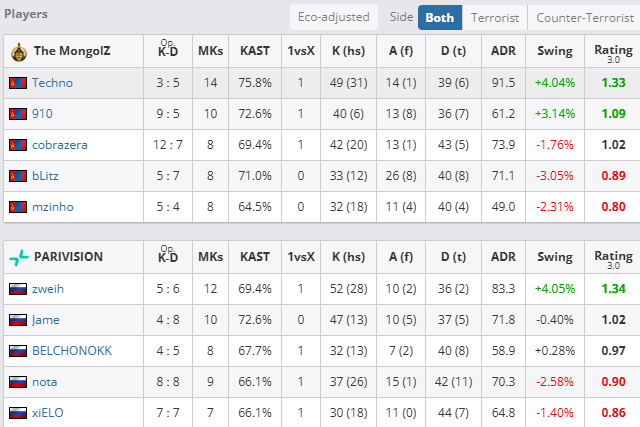Select the Both side filter
Screen dimensions: 640x427
439,17
